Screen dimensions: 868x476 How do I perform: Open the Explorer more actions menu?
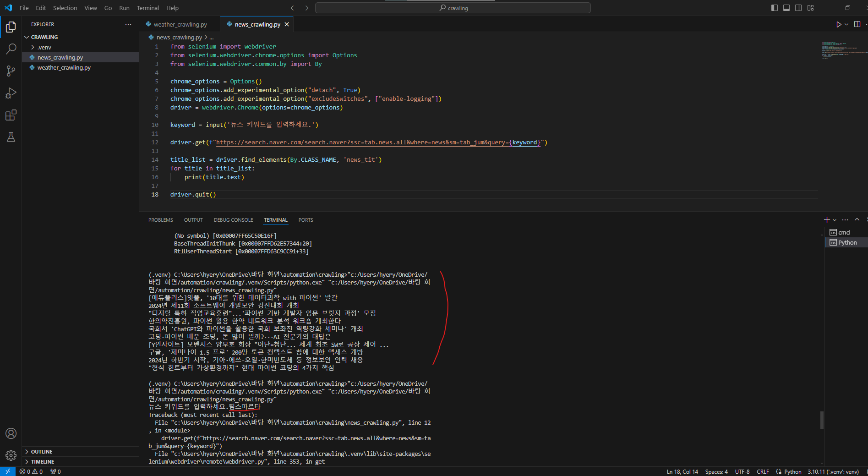128,24
